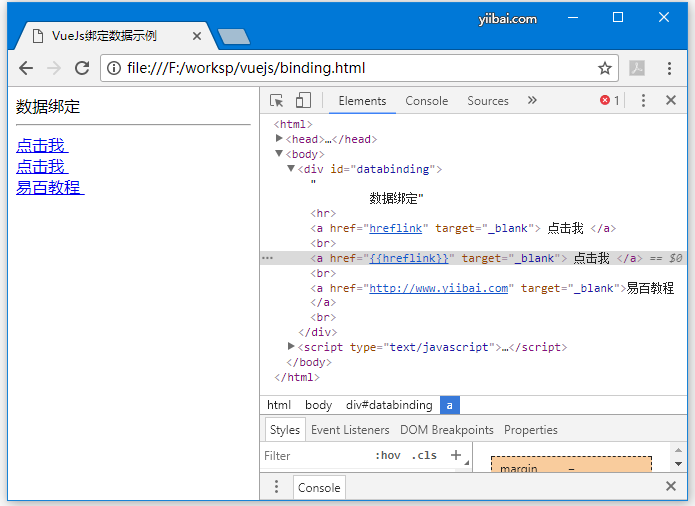Reload the page with the refresh icon

pos(82,68)
